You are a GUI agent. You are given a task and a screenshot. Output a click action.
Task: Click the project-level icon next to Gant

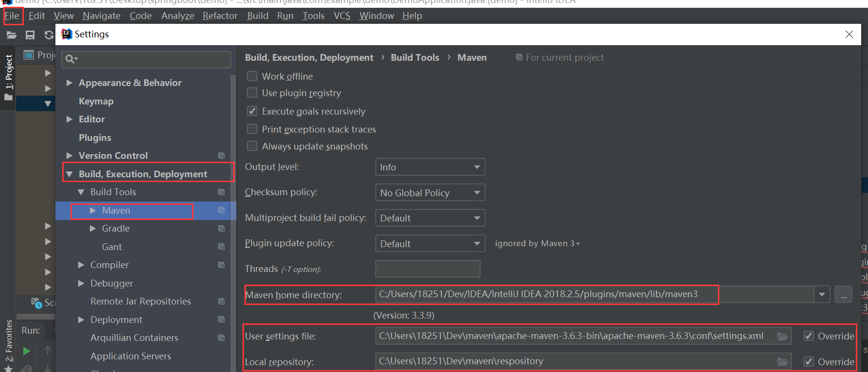[222, 247]
